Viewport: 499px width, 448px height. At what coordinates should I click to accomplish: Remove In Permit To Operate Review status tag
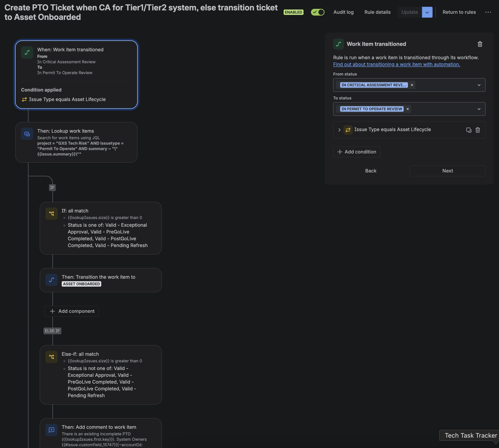[x=408, y=109]
